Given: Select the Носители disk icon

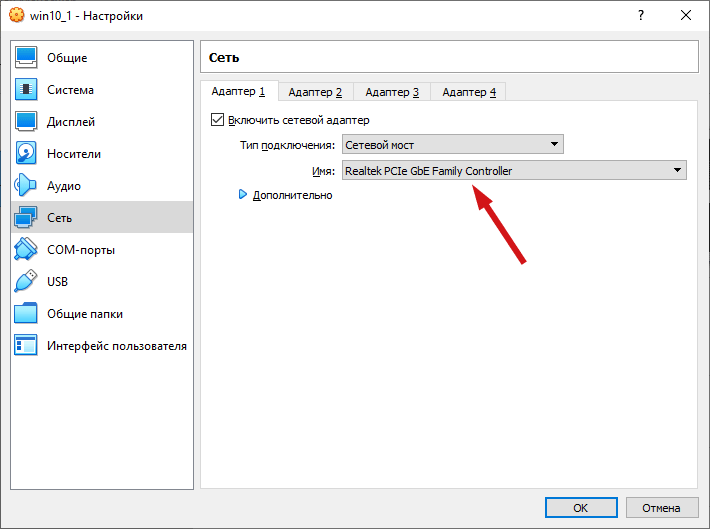Looking at the screenshot, I should 26,154.
